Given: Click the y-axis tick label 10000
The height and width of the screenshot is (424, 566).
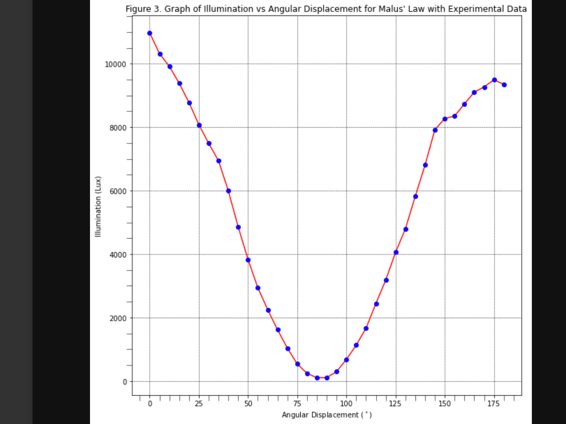Looking at the screenshot, I should pyautogui.click(x=116, y=64).
